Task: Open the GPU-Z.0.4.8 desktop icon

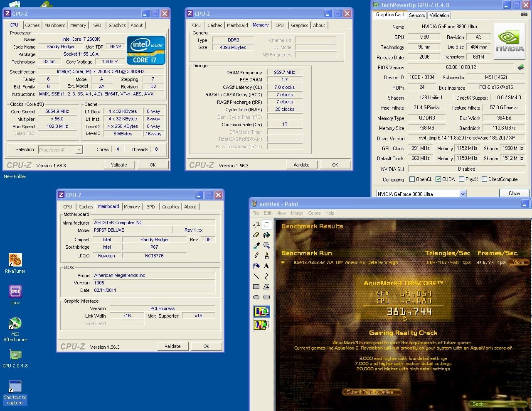Action: pos(15,359)
